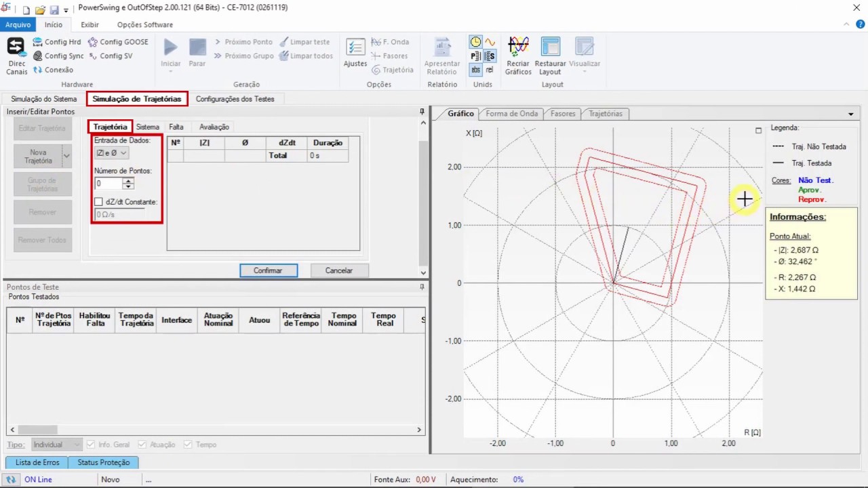868x488 pixels.
Task: Click the status bar refresh connection icon
Action: coord(11,479)
